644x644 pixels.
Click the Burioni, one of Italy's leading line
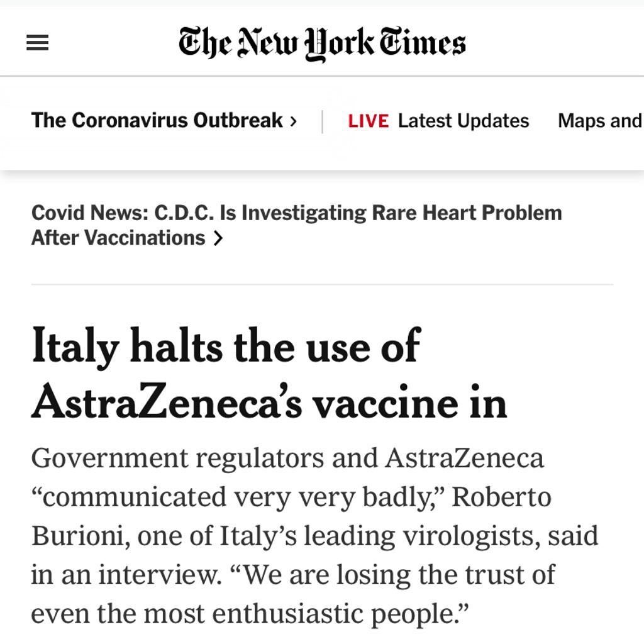tap(314, 536)
